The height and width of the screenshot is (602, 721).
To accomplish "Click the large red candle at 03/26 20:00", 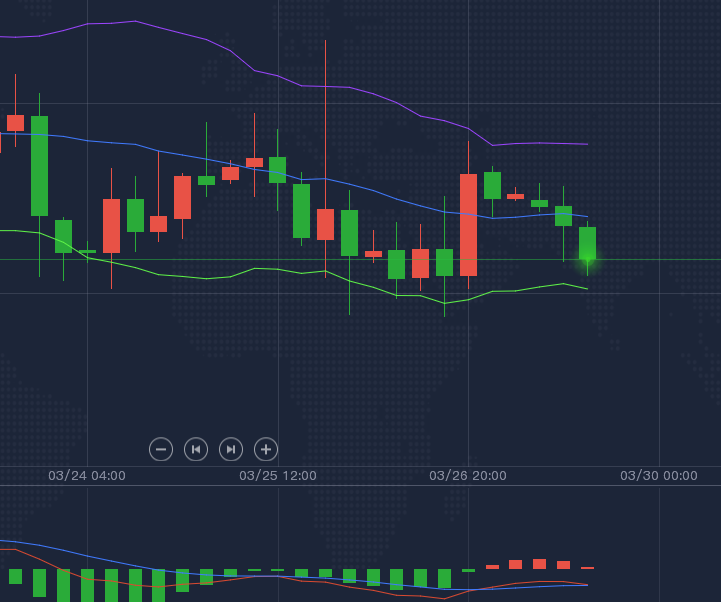I will click(x=469, y=225).
